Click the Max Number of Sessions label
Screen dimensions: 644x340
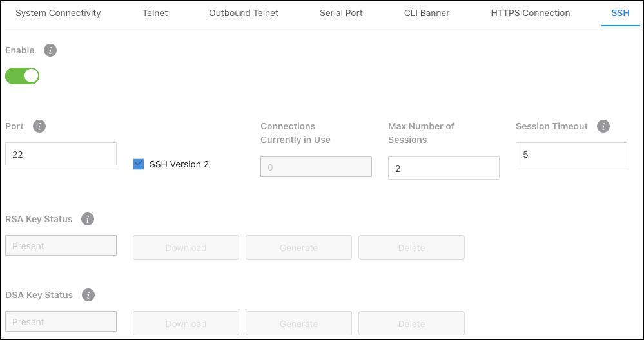tap(421, 133)
